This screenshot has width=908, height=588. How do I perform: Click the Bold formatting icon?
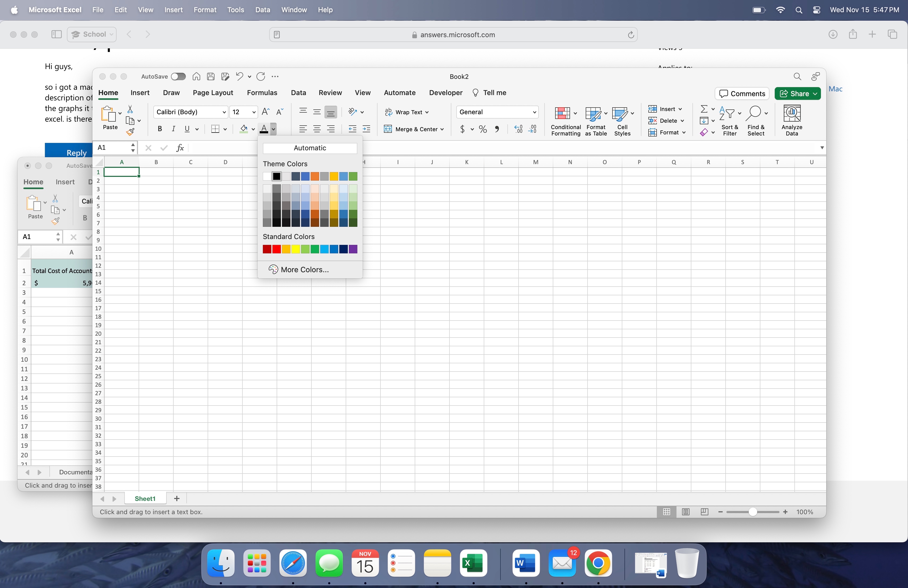pyautogui.click(x=160, y=129)
